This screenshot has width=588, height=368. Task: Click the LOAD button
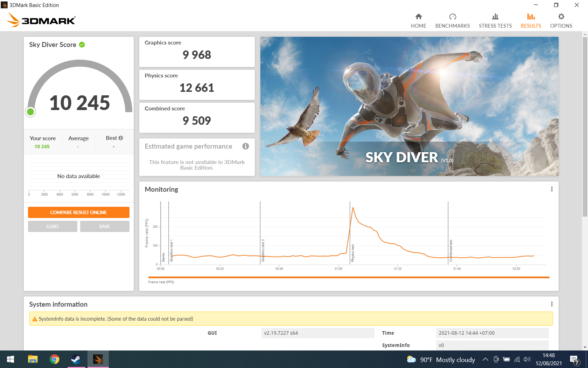[52, 226]
